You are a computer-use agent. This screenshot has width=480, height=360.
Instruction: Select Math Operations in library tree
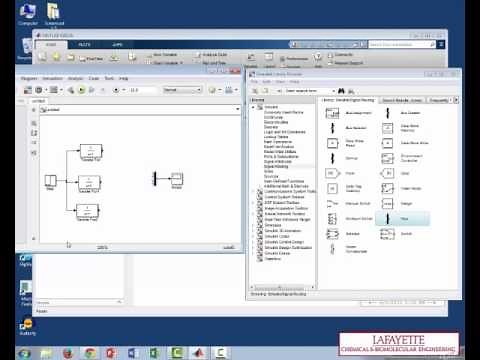tap(278, 142)
